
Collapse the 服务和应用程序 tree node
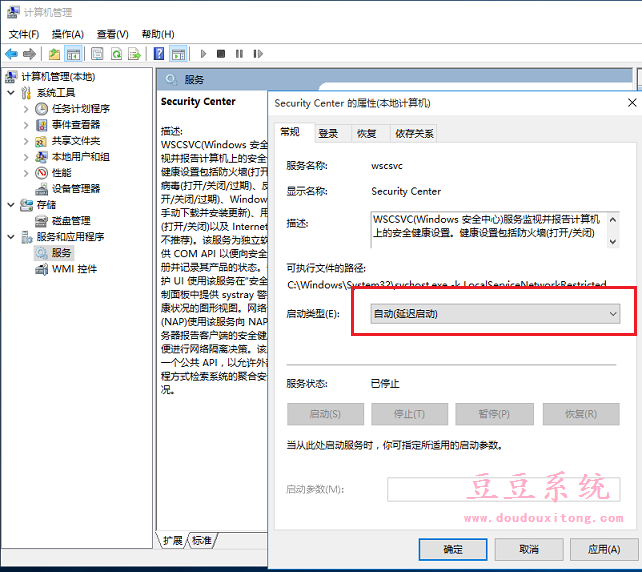(11, 237)
